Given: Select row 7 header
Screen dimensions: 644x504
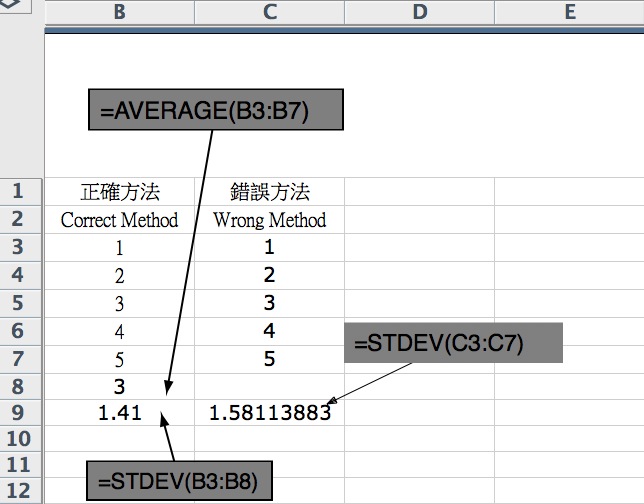Looking at the screenshot, I should point(21,359).
